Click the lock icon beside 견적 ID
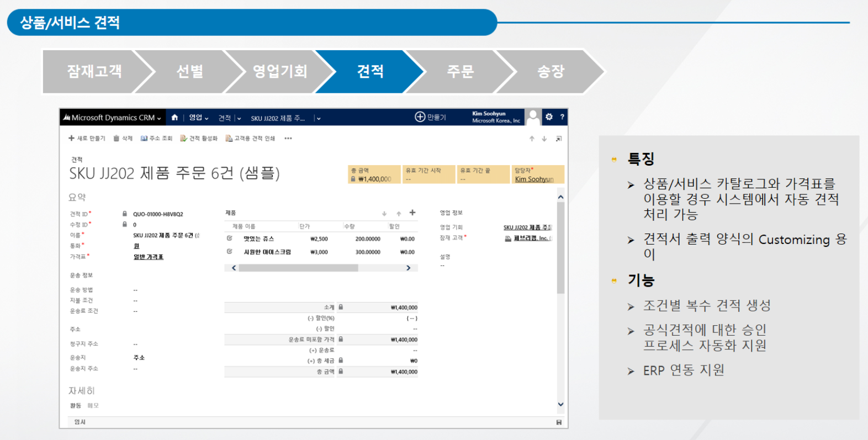868x440 pixels. click(125, 214)
